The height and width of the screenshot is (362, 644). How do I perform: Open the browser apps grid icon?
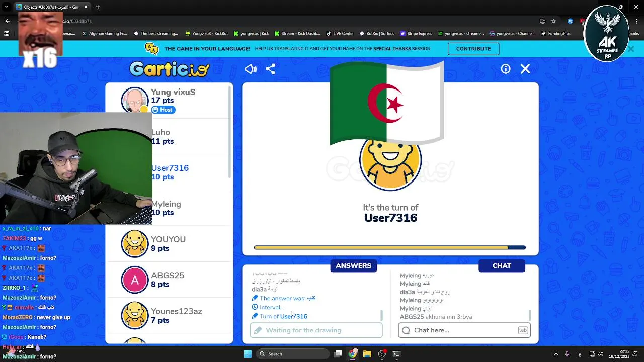pos(7,34)
